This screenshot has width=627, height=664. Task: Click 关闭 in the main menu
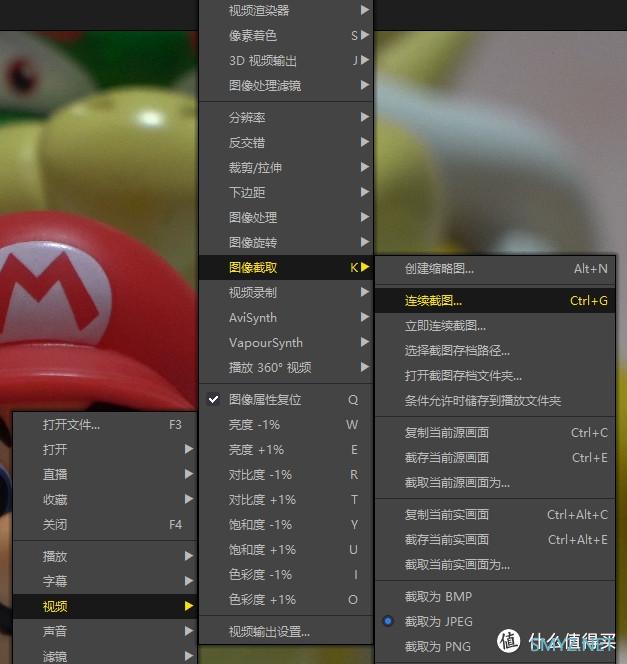pos(55,524)
